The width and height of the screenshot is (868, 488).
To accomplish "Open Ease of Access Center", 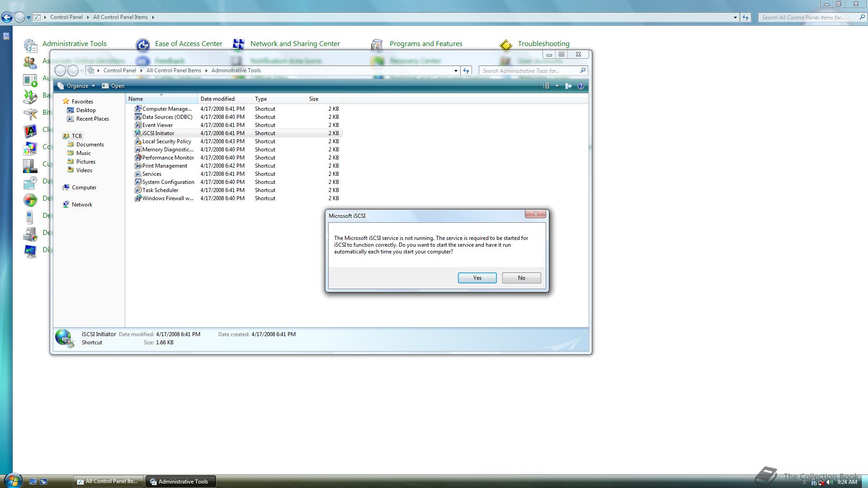I will 189,44.
